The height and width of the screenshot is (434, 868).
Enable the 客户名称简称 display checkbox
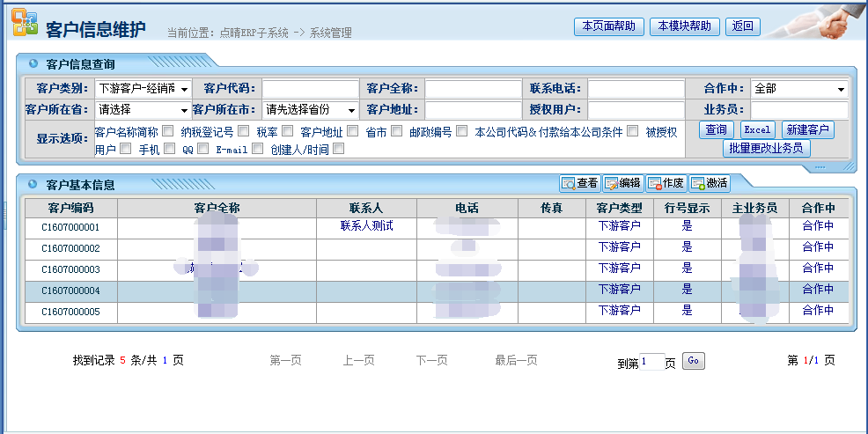point(167,131)
